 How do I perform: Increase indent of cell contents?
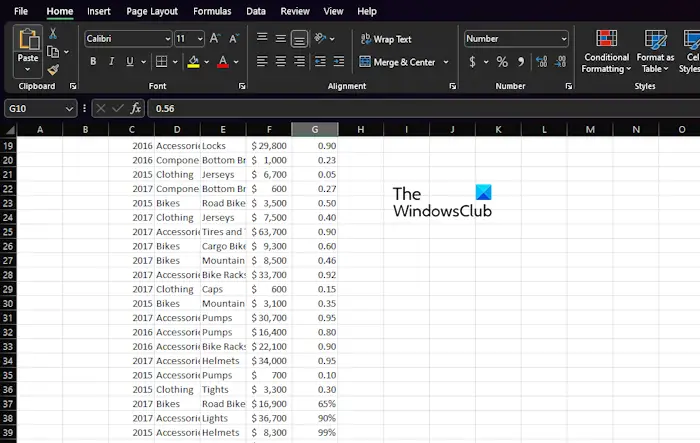pos(339,61)
